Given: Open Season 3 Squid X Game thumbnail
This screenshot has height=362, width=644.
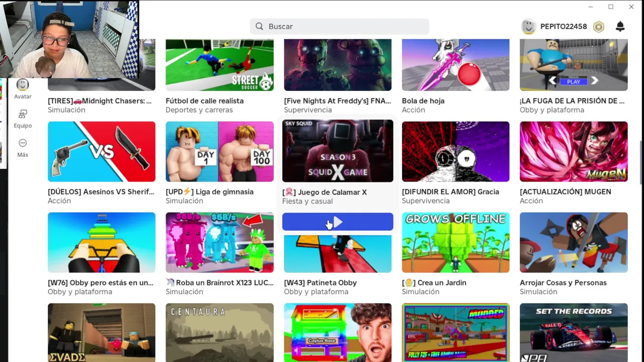Looking at the screenshot, I should click(338, 151).
